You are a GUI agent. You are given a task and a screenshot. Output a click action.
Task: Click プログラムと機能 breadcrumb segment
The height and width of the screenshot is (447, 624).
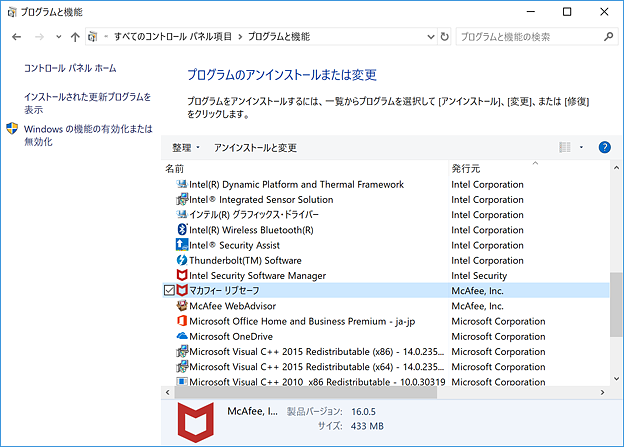[x=279, y=37]
